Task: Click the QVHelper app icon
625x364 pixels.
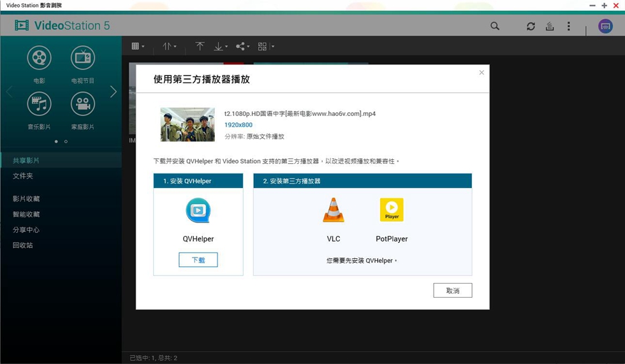Action: (198, 210)
